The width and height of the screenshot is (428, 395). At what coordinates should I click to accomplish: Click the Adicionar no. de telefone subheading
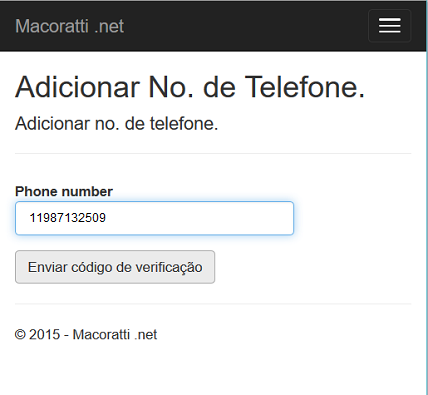point(116,124)
